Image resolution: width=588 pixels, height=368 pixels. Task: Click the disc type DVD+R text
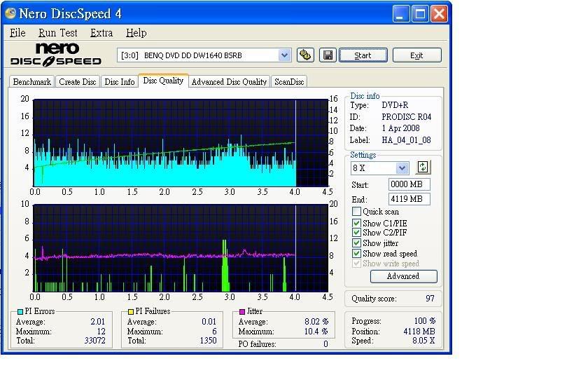click(x=395, y=105)
